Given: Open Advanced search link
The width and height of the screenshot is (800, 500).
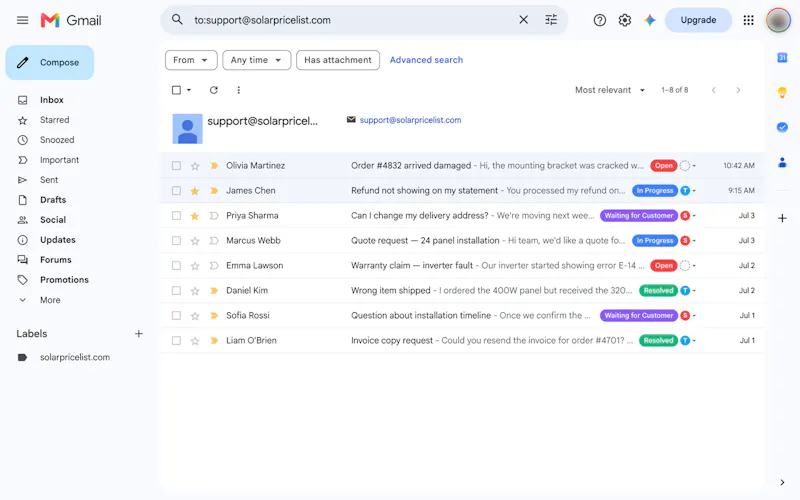Looking at the screenshot, I should click(426, 60).
